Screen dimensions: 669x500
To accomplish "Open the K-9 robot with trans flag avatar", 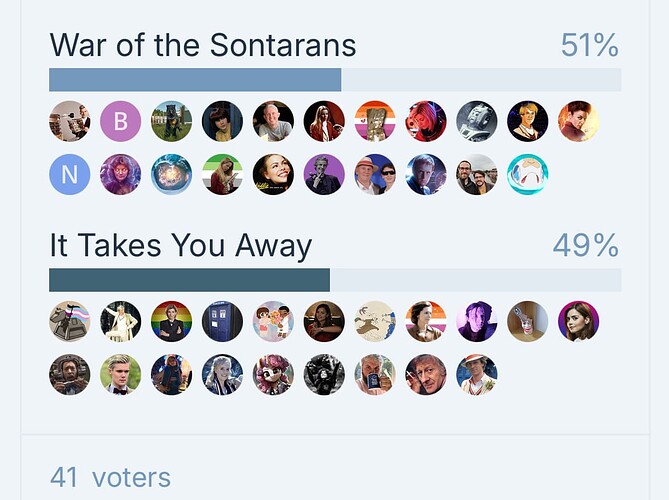I will click(x=70, y=321).
